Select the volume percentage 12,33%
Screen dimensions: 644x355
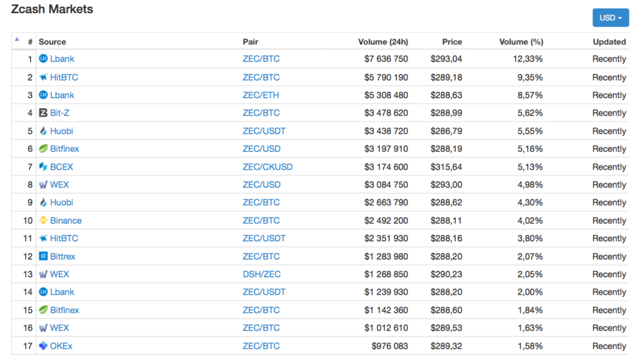[x=528, y=58]
